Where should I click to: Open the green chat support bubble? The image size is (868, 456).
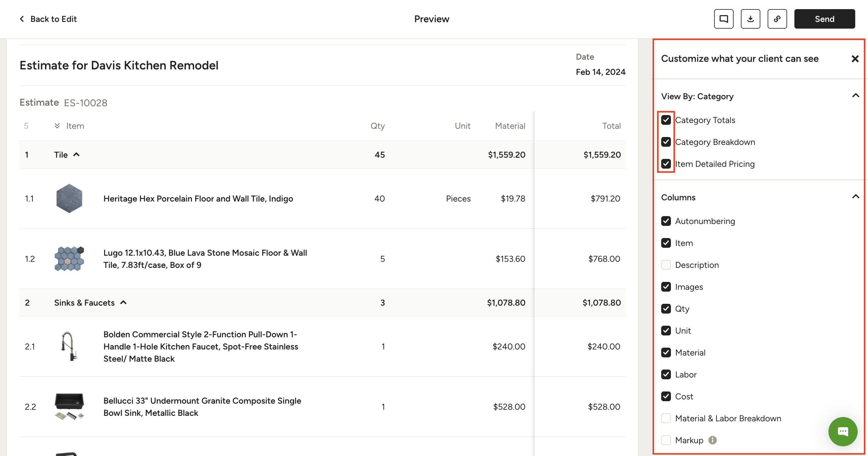pos(842,431)
